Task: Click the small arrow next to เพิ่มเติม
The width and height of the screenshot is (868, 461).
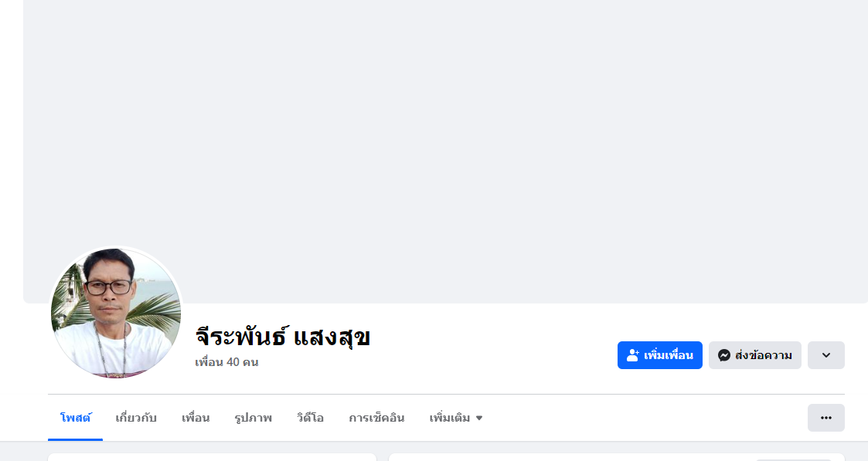Action: tap(479, 419)
